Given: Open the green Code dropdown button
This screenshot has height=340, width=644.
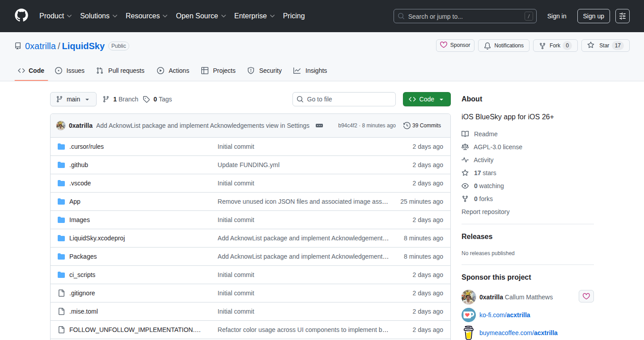Looking at the screenshot, I should (x=427, y=99).
